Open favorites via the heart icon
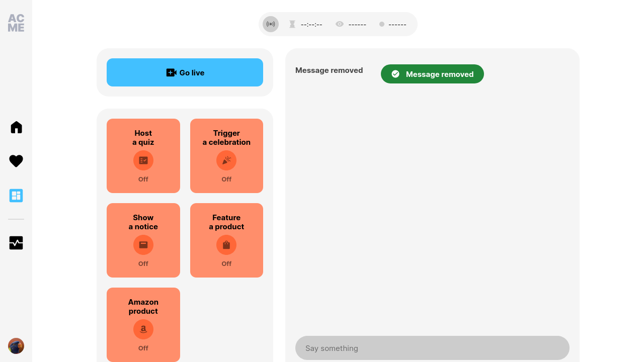644x362 pixels. (16, 161)
